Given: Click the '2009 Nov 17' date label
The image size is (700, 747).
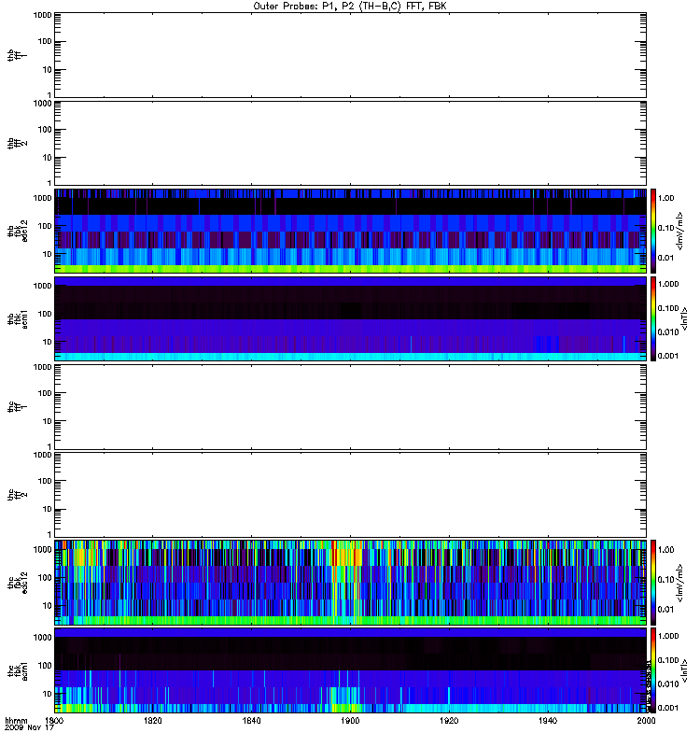Looking at the screenshot, I should click(x=29, y=727).
